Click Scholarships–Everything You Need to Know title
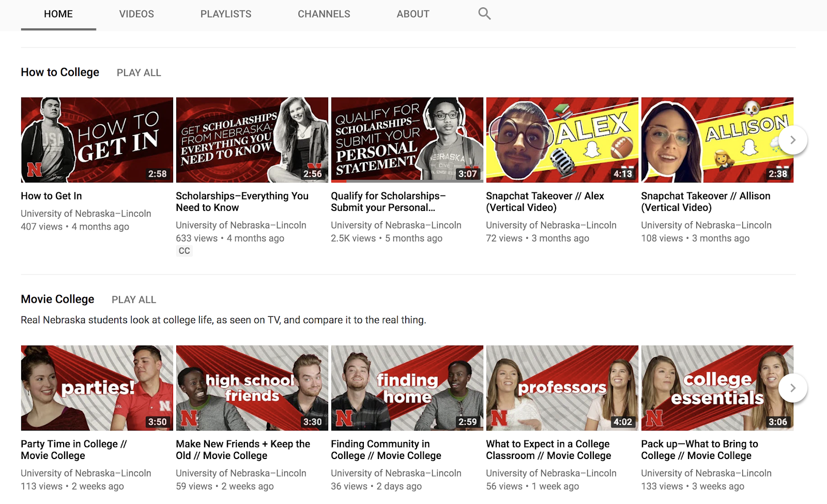This screenshot has width=827, height=504. (x=242, y=202)
